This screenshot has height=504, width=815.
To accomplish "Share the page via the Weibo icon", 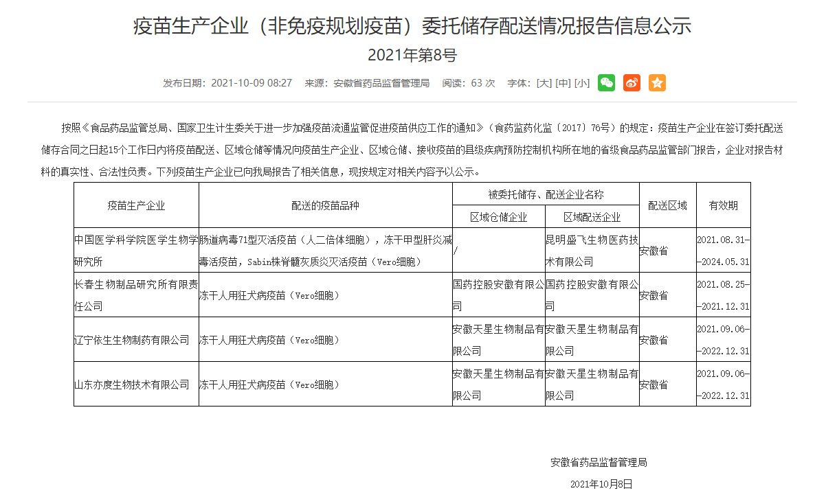I will click(632, 82).
